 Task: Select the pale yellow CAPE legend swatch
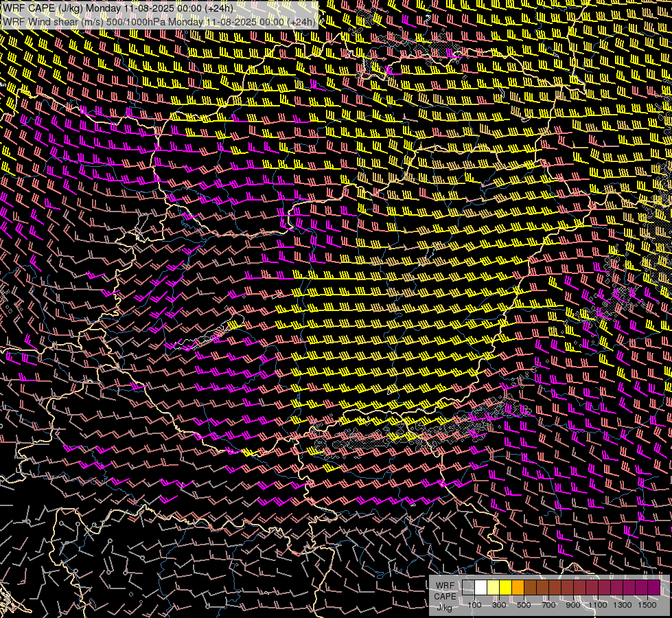(494, 588)
